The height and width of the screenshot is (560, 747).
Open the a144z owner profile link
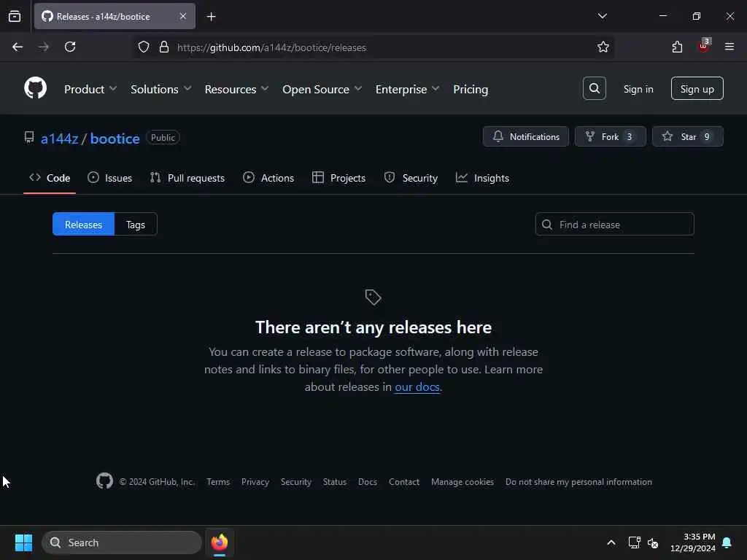pos(60,139)
